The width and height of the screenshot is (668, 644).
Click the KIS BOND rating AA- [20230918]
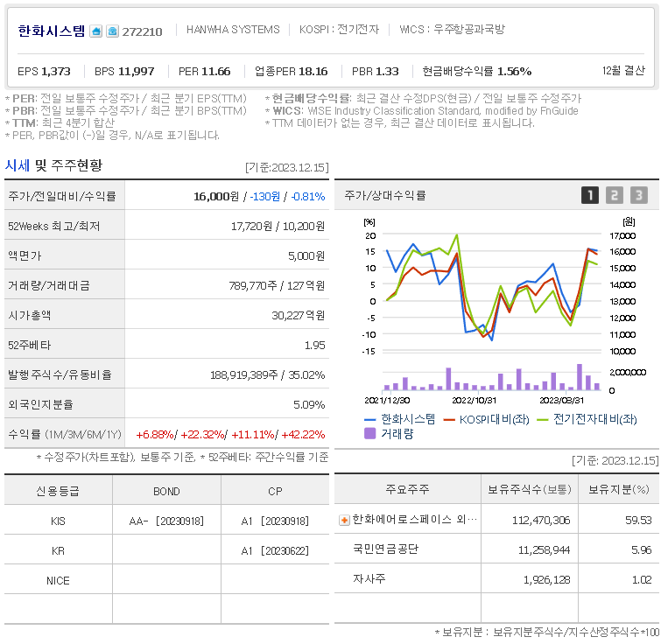[x=166, y=521]
